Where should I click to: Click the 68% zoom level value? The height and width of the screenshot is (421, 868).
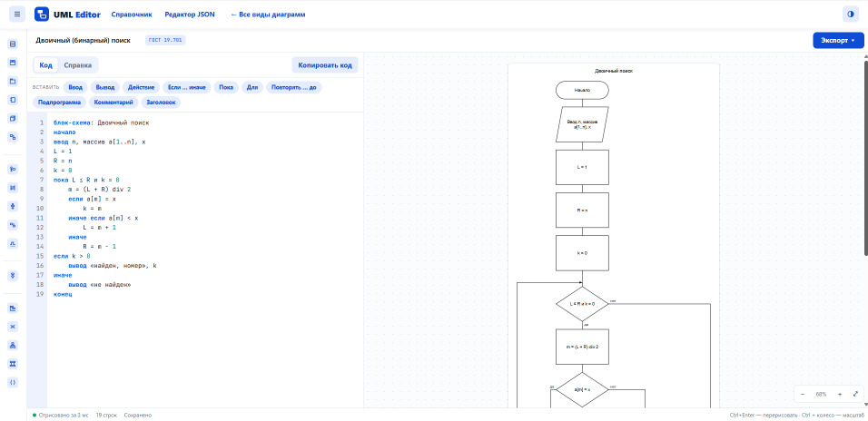[821, 395]
